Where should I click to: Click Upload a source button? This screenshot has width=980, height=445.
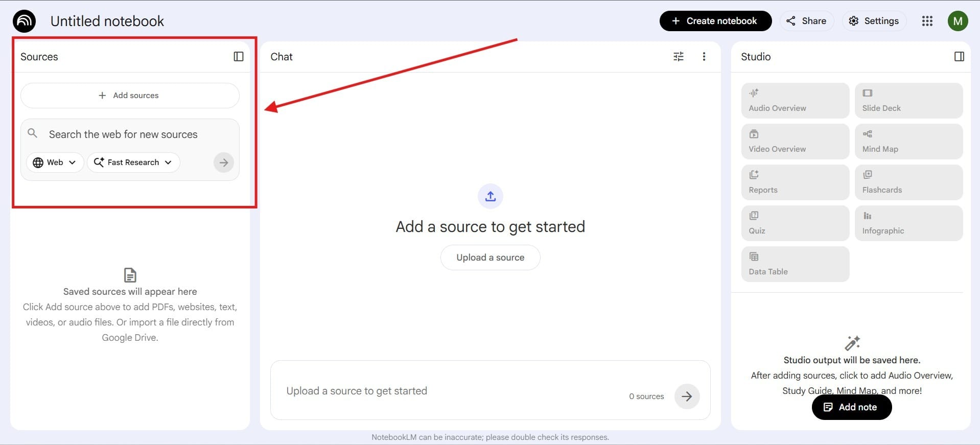pyautogui.click(x=491, y=257)
